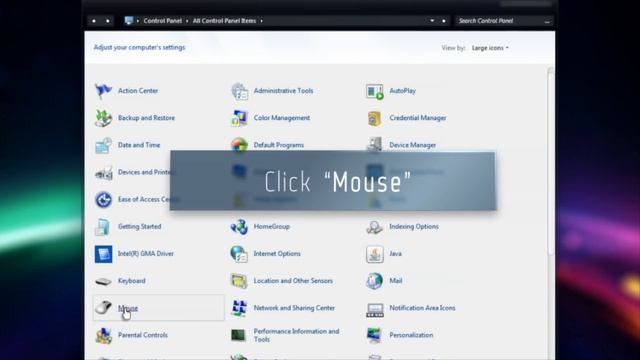Click the Device Manager icon
640x360 pixels.
coord(375,144)
